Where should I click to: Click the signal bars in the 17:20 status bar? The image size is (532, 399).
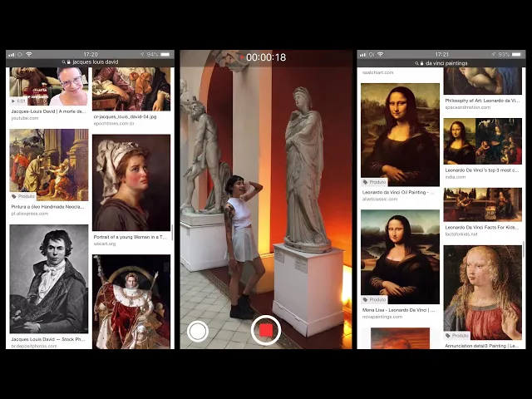click(x=12, y=54)
